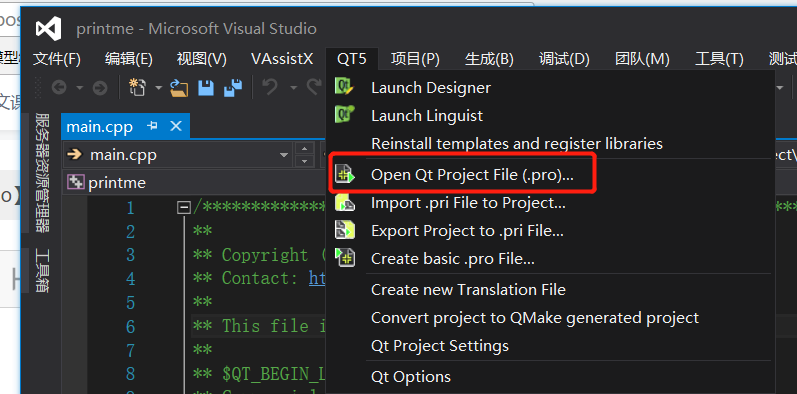Click the Export Project to .pri icon
Screen dimensions: 797x394
pyautogui.click(x=344, y=230)
